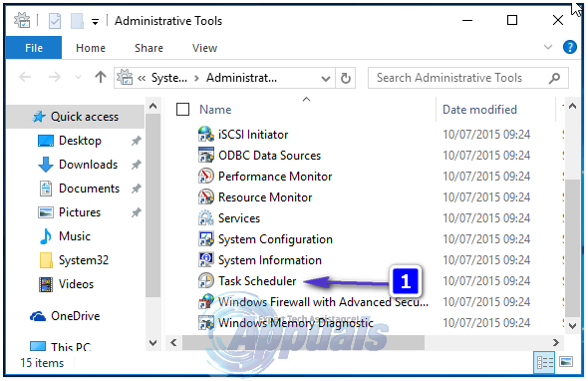Switch to Details view icon
588x381 pixels.
pyautogui.click(x=544, y=363)
